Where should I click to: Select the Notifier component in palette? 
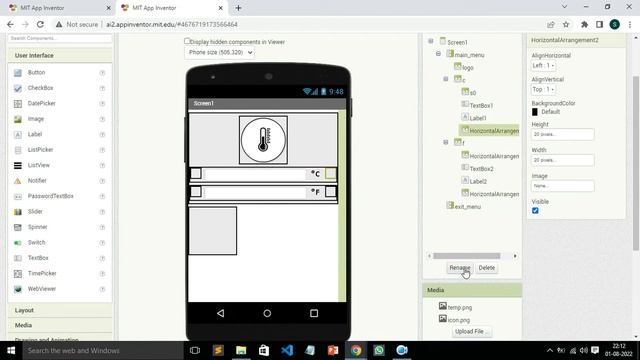37,180
